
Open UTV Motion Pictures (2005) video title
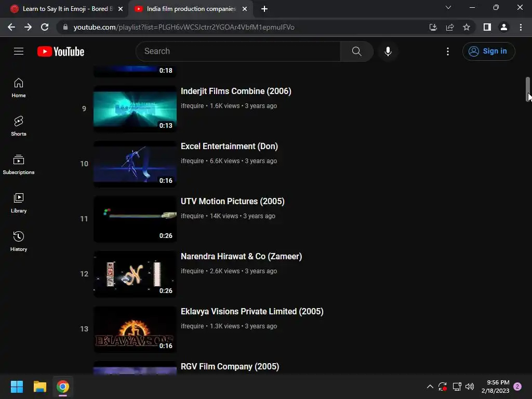click(x=232, y=201)
